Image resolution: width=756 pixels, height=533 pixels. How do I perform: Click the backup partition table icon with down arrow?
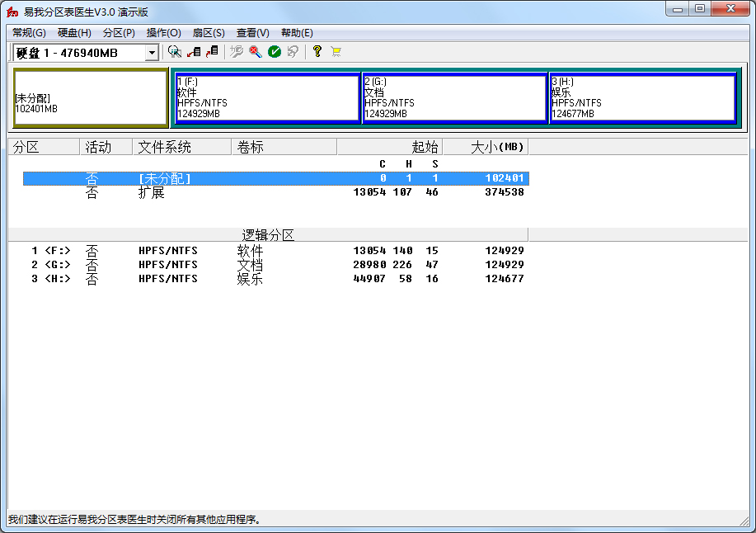pyautogui.click(x=194, y=52)
